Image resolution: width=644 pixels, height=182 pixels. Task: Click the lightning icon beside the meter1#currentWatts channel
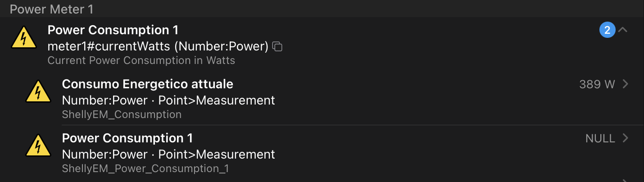coord(24,37)
